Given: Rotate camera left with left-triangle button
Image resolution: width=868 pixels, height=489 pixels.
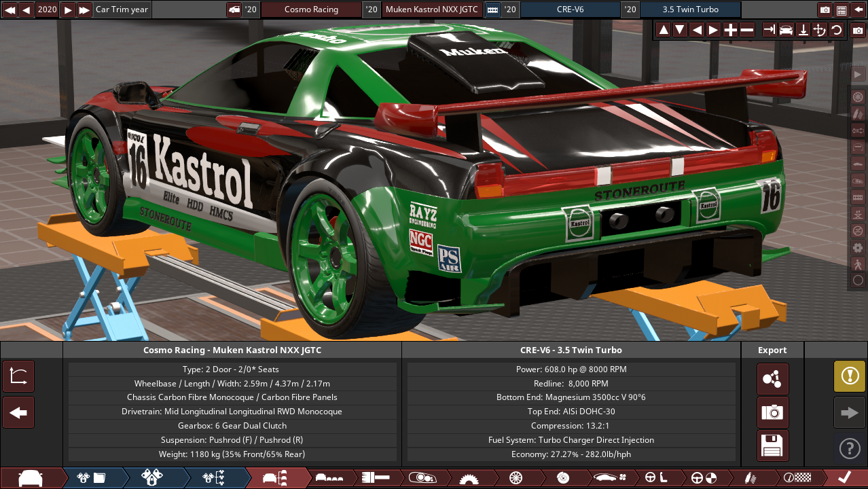Looking at the screenshot, I should (x=697, y=30).
